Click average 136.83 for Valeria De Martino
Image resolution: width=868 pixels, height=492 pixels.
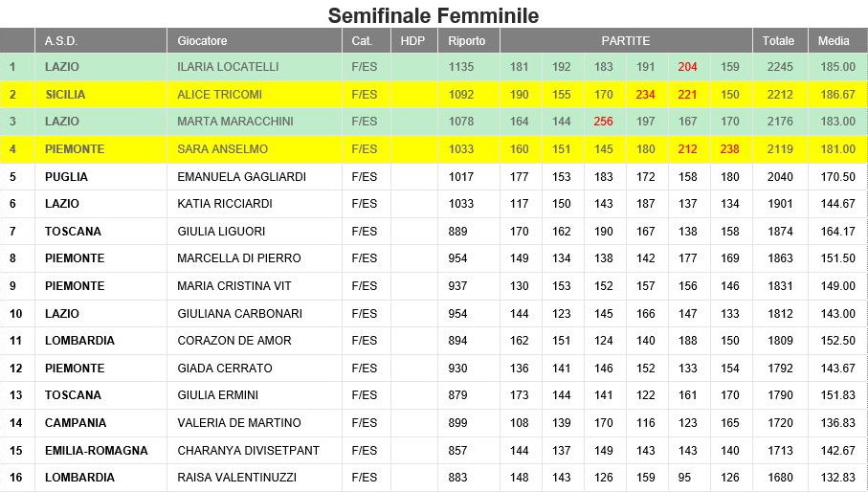coord(837,423)
